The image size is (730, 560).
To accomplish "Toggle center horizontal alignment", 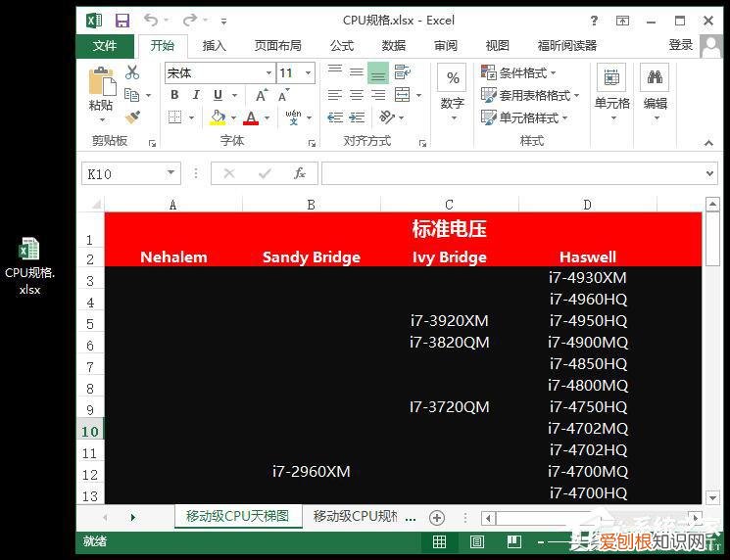I will coord(357,95).
